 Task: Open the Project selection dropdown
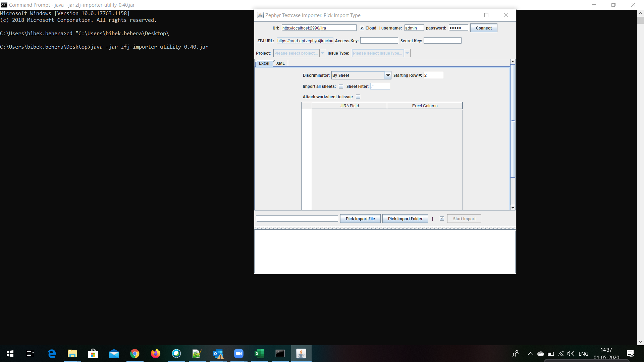pyautogui.click(x=323, y=53)
